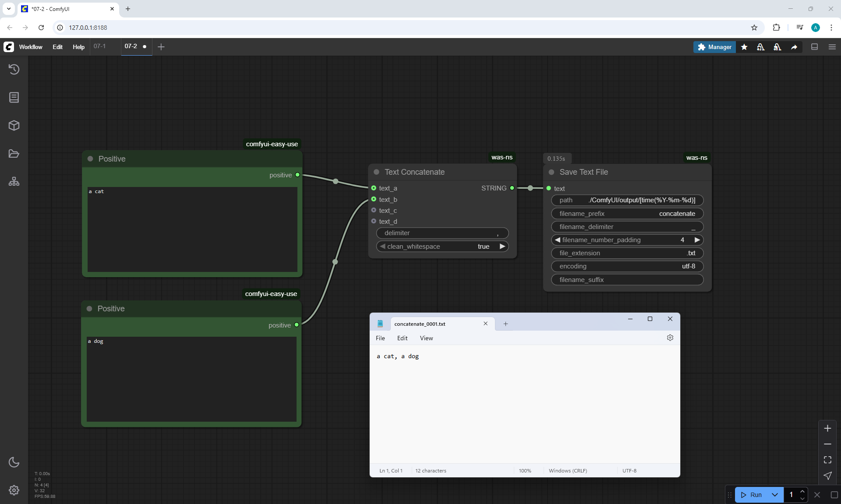Increase filename_number_padding with right arrow
The height and width of the screenshot is (504, 841).
coord(697,240)
